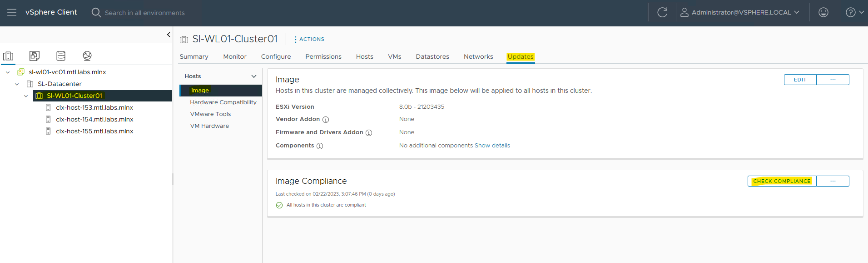Click the host icon for clx-host-154
The height and width of the screenshot is (263, 868).
tap(48, 119)
